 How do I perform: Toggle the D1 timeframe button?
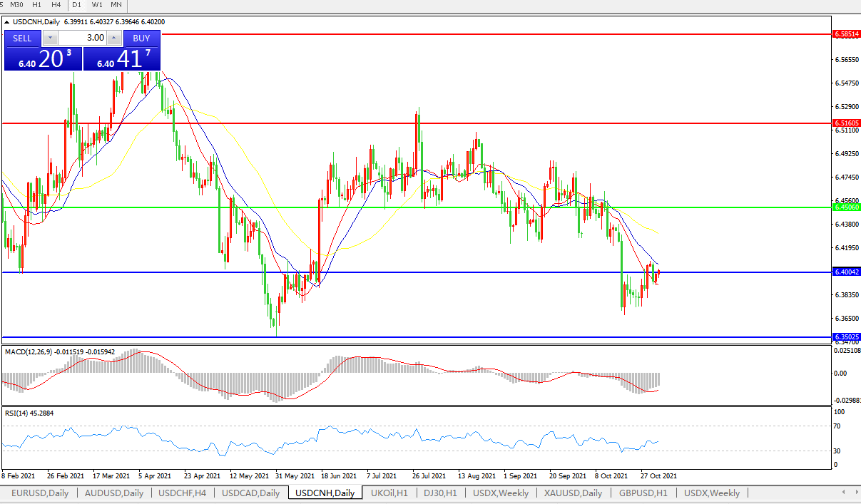point(77,4)
